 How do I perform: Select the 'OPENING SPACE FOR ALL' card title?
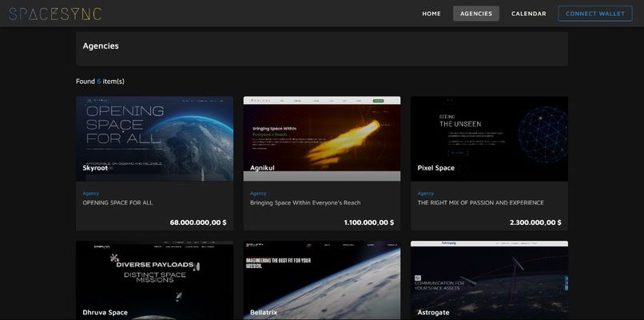click(117, 202)
